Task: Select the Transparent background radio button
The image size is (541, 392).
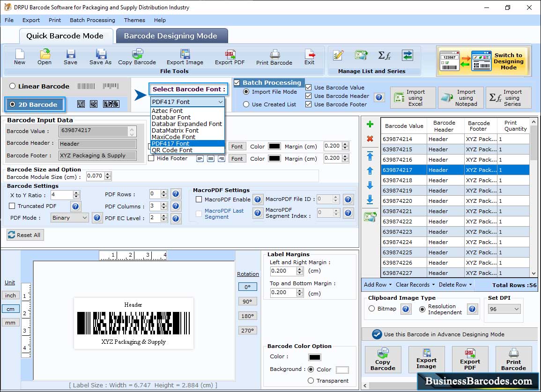Action: point(311,381)
